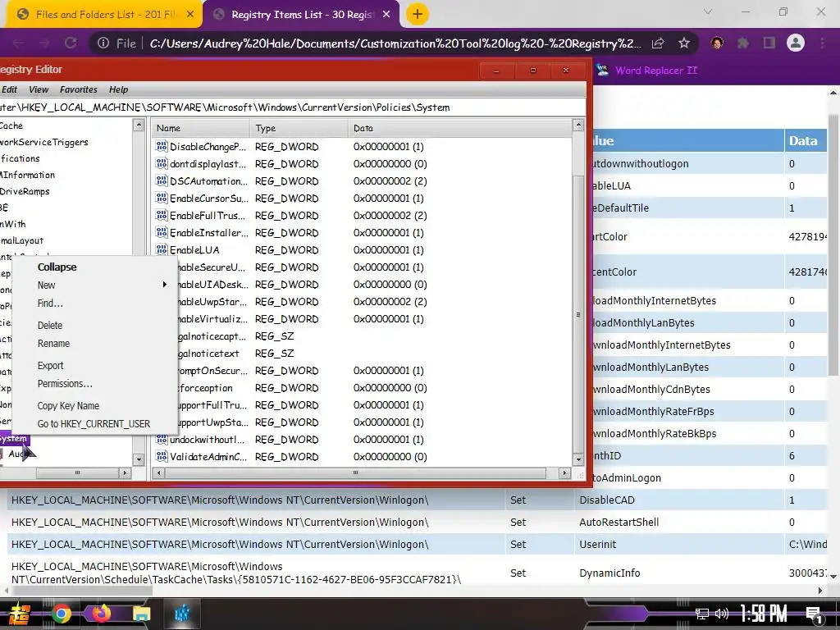840x630 pixels.
Task: Open the Registry Editor View menu
Action: [x=39, y=89]
